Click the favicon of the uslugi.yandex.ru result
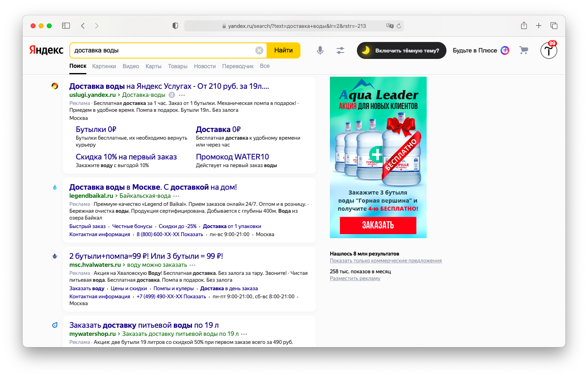This screenshot has height=377, width=588. coord(55,86)
